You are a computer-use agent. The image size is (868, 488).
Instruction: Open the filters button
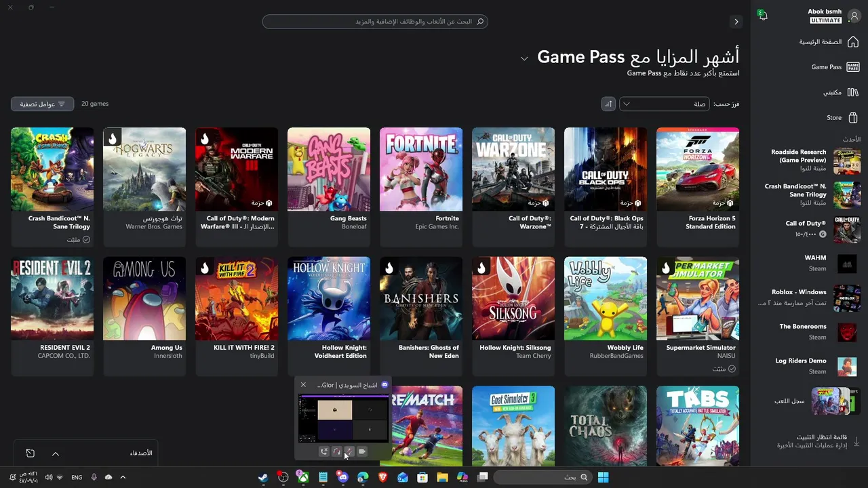[x=42, y=104]
